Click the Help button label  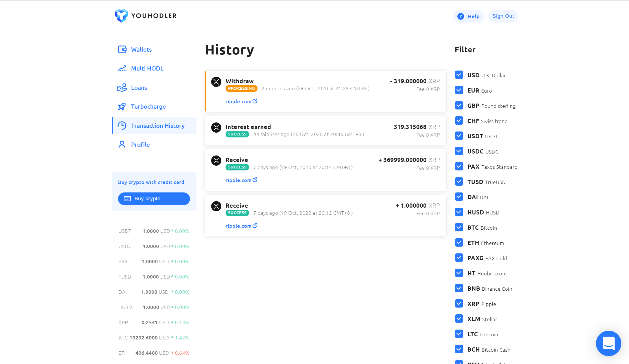(x=473, y=16)
